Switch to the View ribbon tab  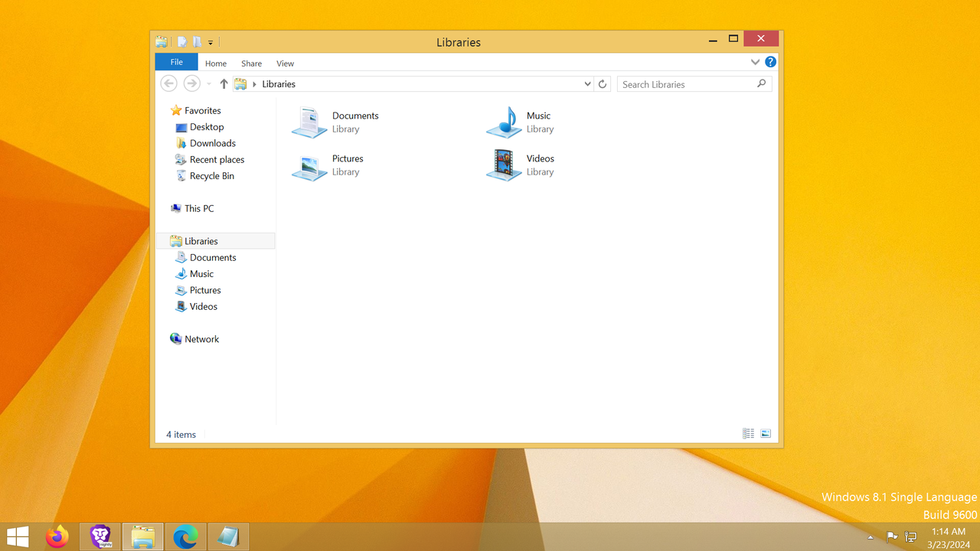click(x=285, y=64)
